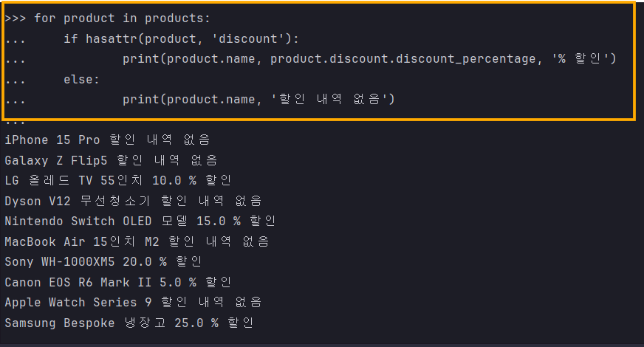Click the 'Samsung Bespoke 냉장고' output line
Viewport: 644px width, 347px height.
(x=129, y=323)
